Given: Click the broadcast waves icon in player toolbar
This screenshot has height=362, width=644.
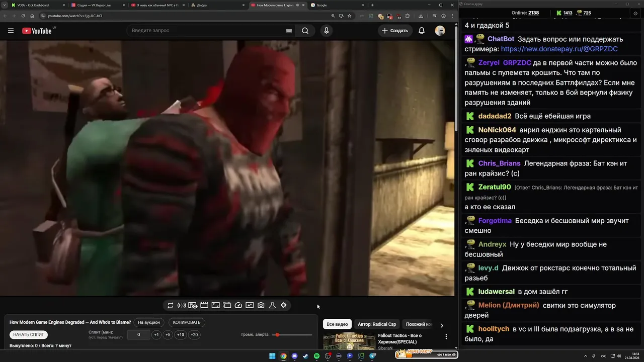Looking at the screenshot, I should tap(182, 305).
